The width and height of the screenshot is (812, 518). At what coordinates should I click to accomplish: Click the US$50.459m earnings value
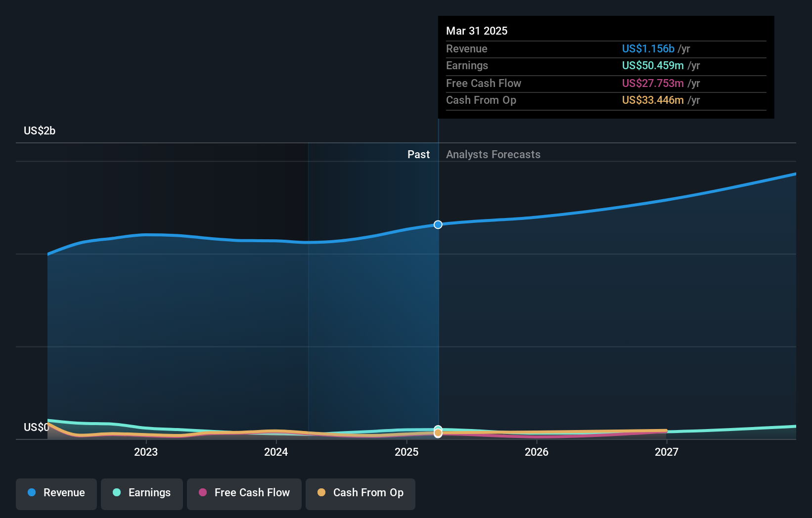[653, 65]
